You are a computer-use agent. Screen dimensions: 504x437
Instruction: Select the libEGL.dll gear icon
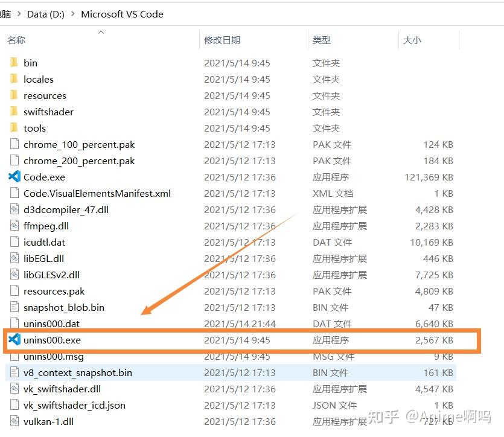coord(14,258)
